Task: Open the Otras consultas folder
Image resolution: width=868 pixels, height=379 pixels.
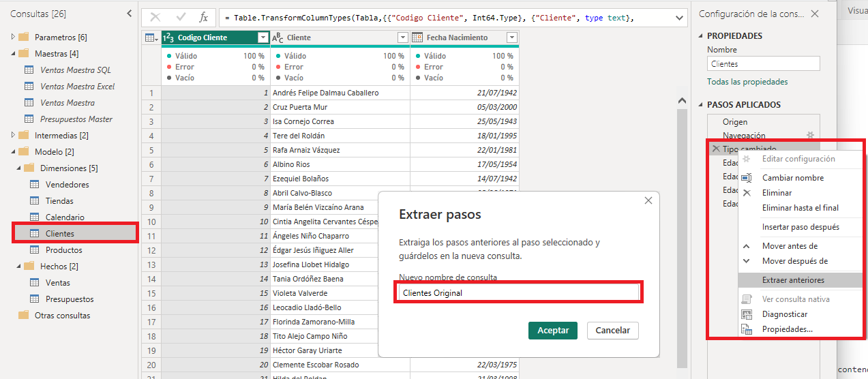Action: tap(62, 316)
